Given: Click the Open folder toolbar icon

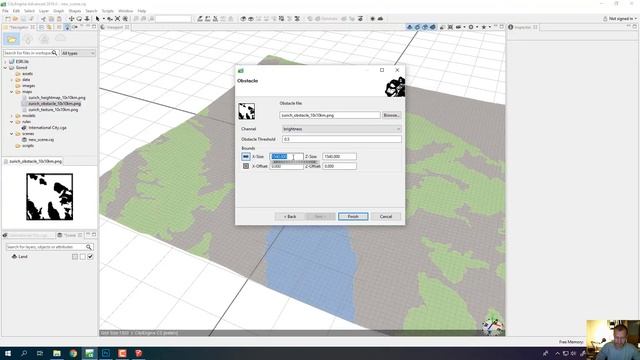Looking at the screenshot, I should tap(15, 19).
